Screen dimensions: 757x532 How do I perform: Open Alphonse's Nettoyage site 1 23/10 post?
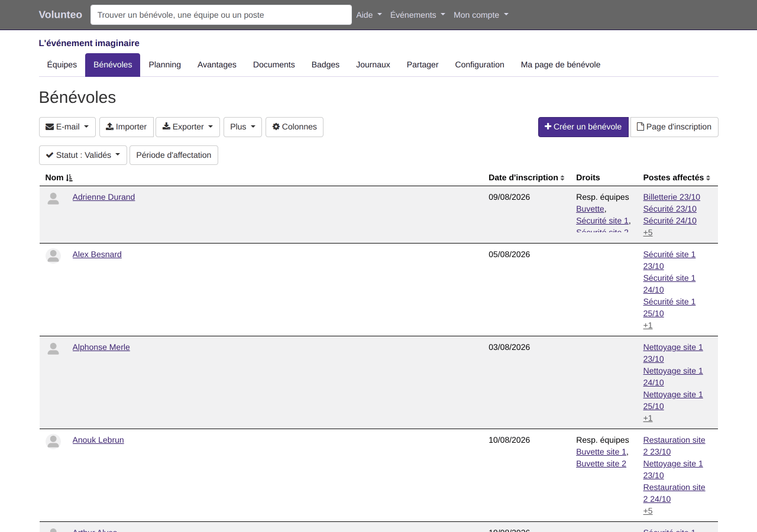click(673, 353)
